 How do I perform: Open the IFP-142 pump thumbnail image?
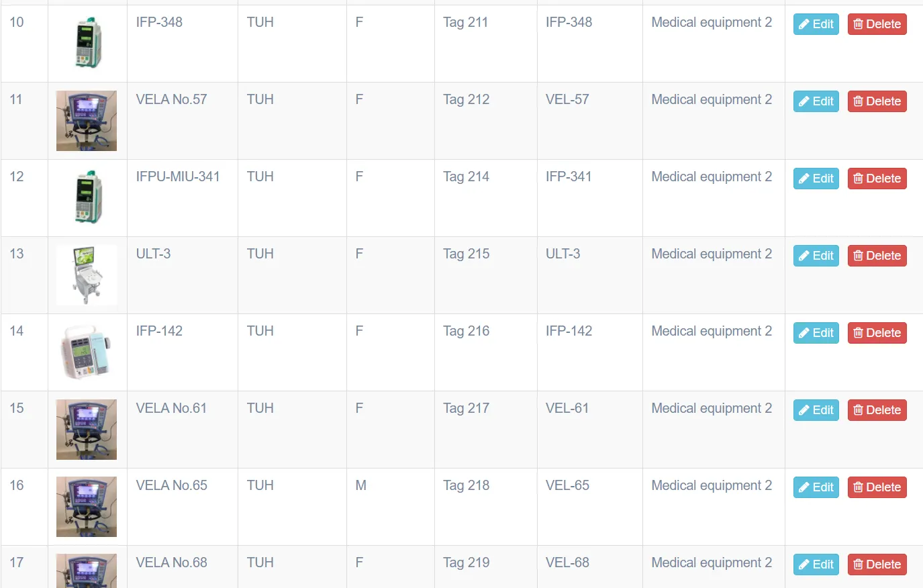click(87, 352)
